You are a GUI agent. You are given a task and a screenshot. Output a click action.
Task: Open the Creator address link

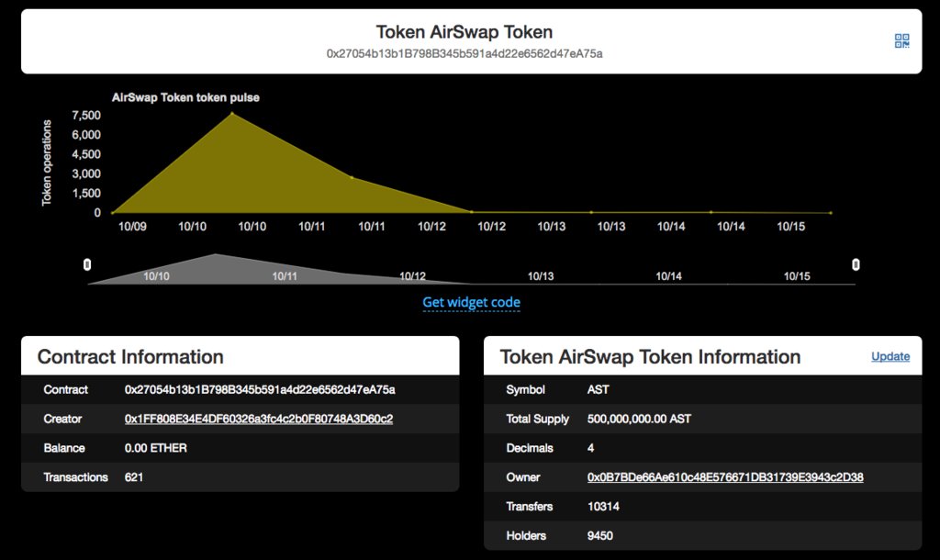[259, 419]
